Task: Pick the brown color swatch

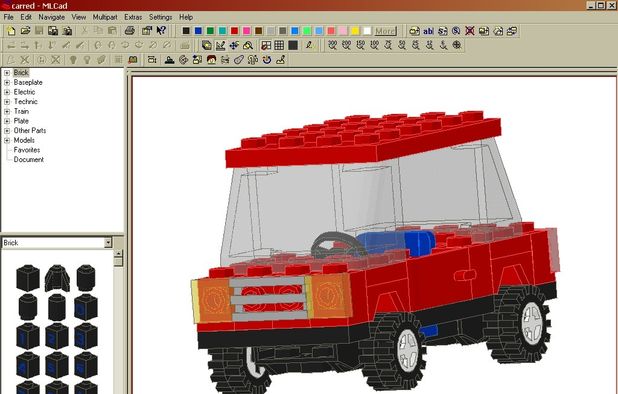Action: pyautogui.click(x=259, y=31)
